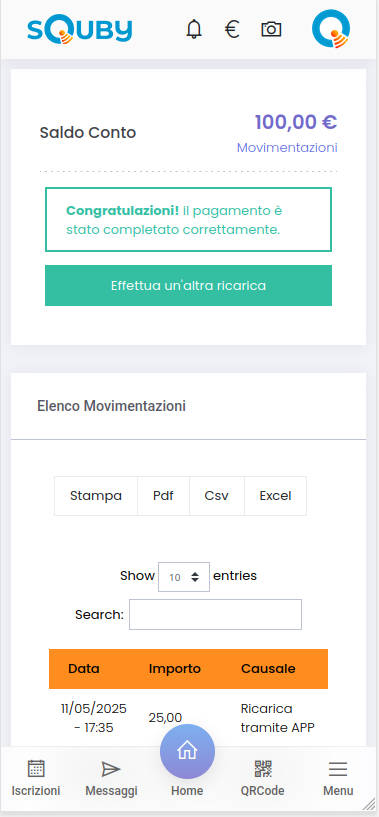379x817 pixels.
Task: Export the list with Stampa
Action: click(x=96, y=496)
